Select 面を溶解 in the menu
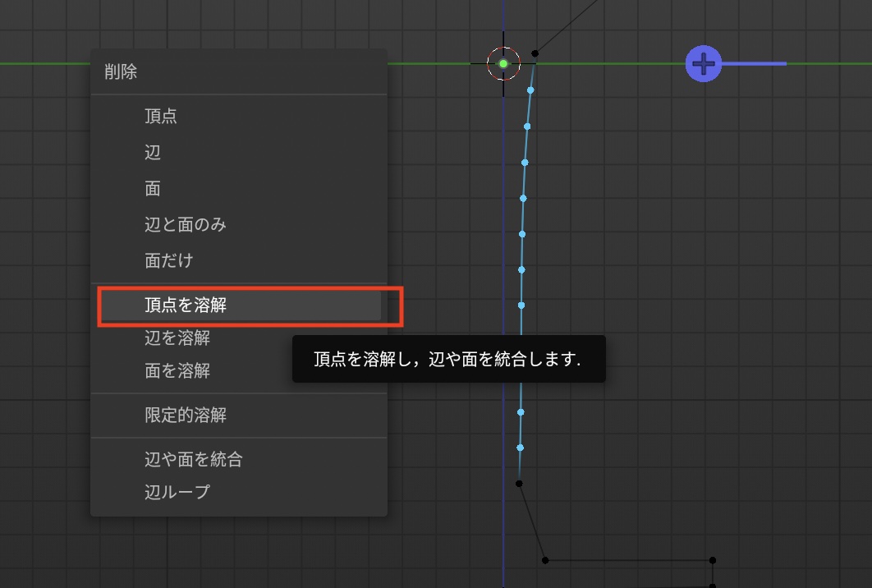 point(177,371)
